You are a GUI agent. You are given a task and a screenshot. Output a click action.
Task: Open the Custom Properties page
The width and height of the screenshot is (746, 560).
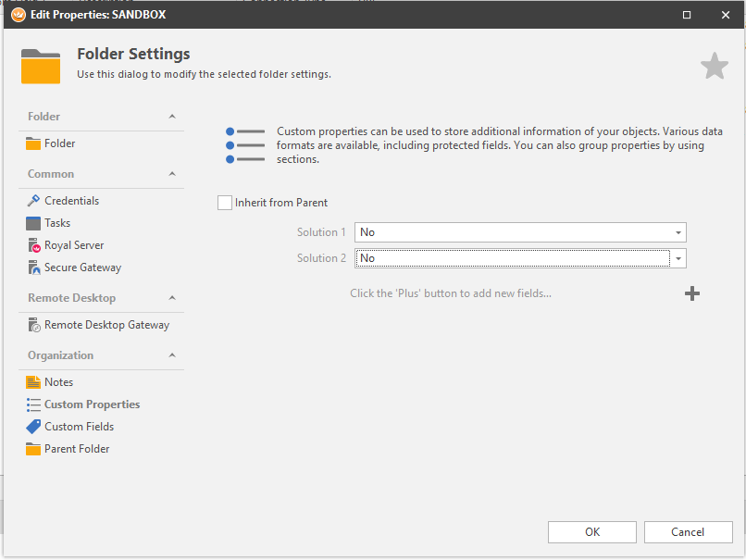(x=92, y=404)
